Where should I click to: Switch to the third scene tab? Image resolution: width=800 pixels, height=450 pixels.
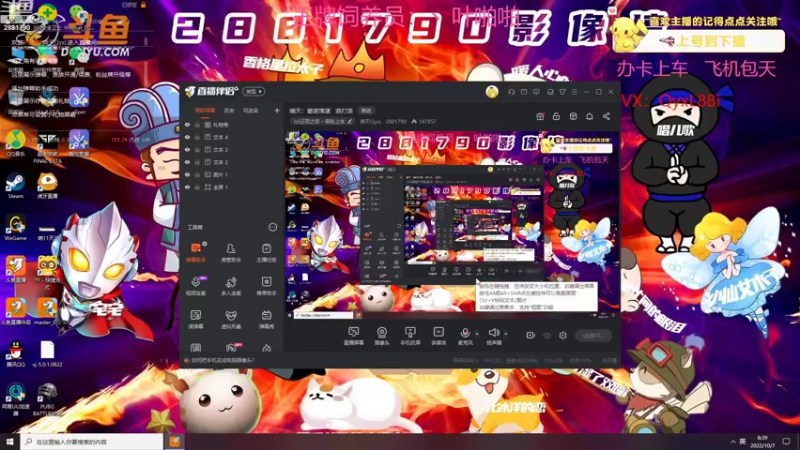(250, 110)
